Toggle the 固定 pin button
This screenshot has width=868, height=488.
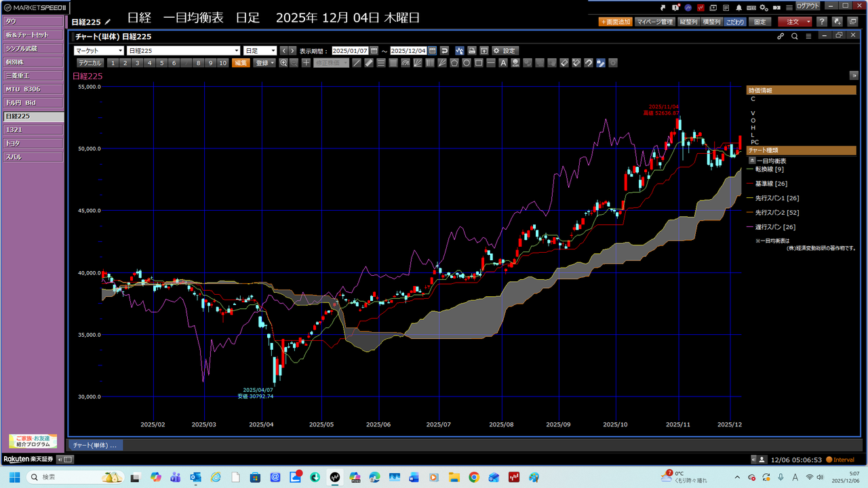760,22
